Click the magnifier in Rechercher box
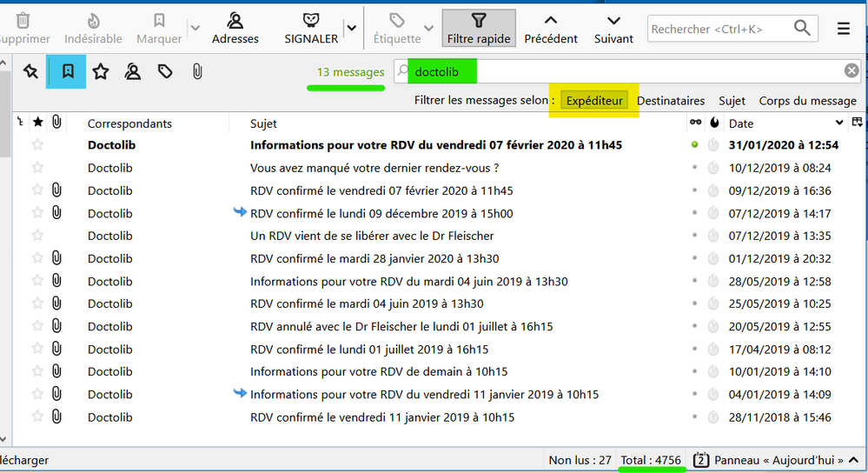 [802, 28]
